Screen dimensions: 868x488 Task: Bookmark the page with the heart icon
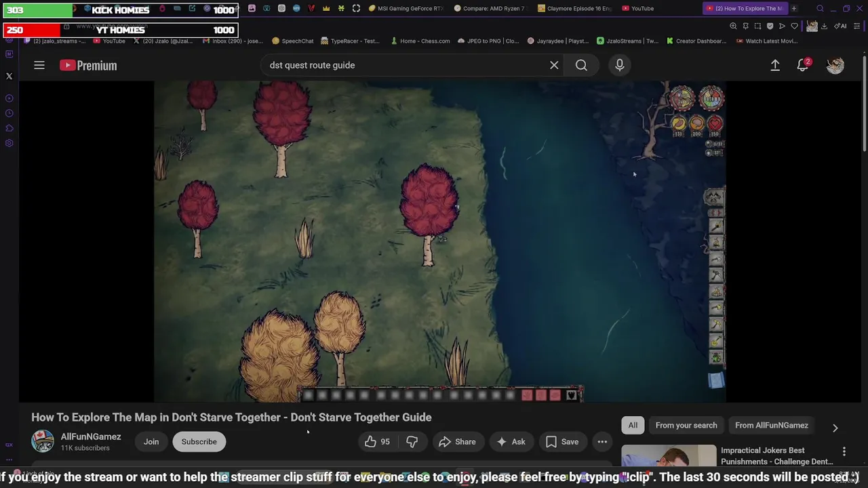coord(794,26)
